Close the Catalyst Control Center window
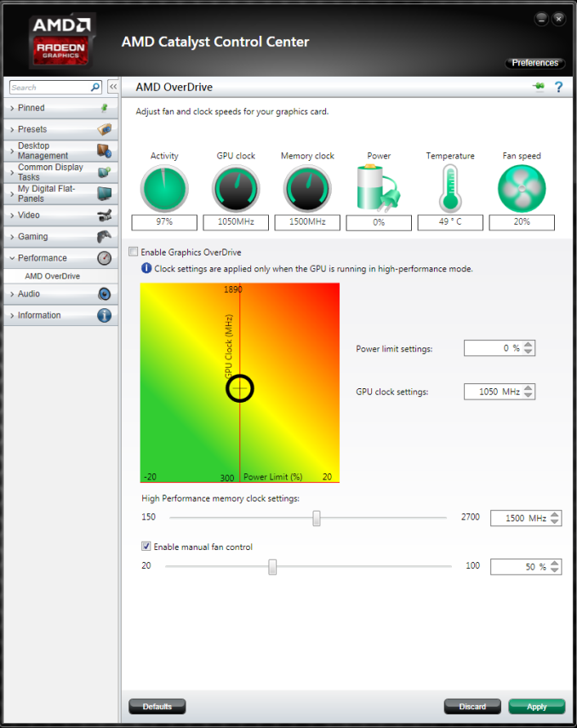Viewport: 577px width, 728px height. [559, 19]
